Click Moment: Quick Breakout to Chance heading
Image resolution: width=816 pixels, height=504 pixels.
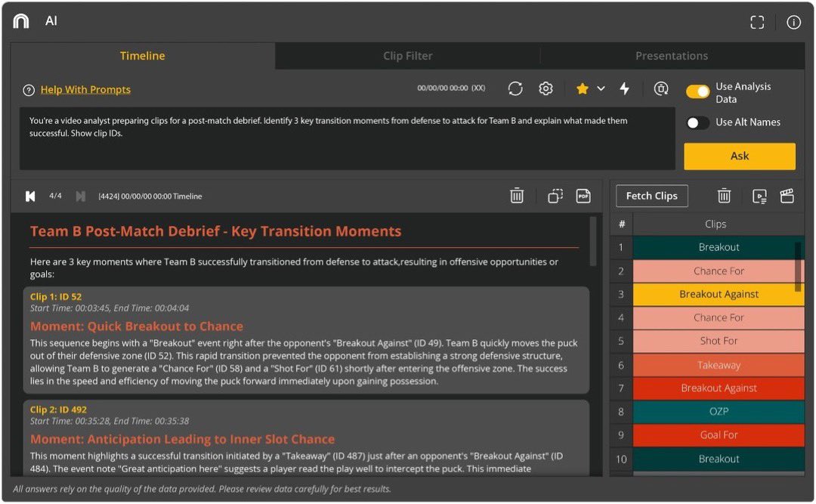(136, 326)
